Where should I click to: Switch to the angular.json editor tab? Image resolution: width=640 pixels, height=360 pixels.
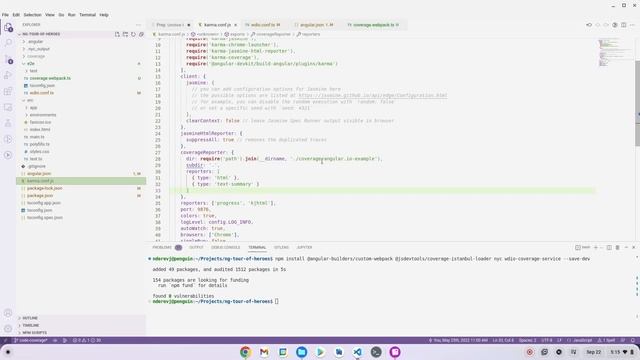(313, 25)
